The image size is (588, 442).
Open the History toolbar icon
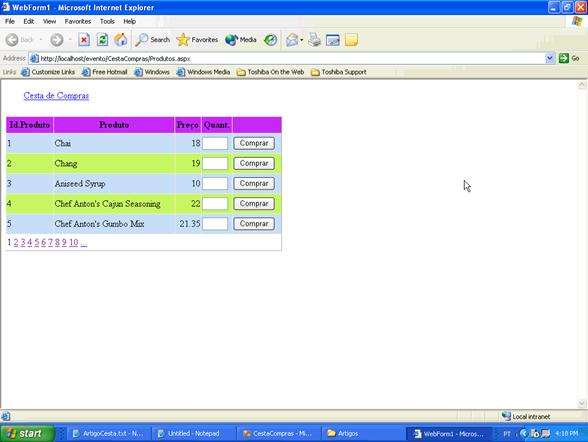click(x=270, y=39)
